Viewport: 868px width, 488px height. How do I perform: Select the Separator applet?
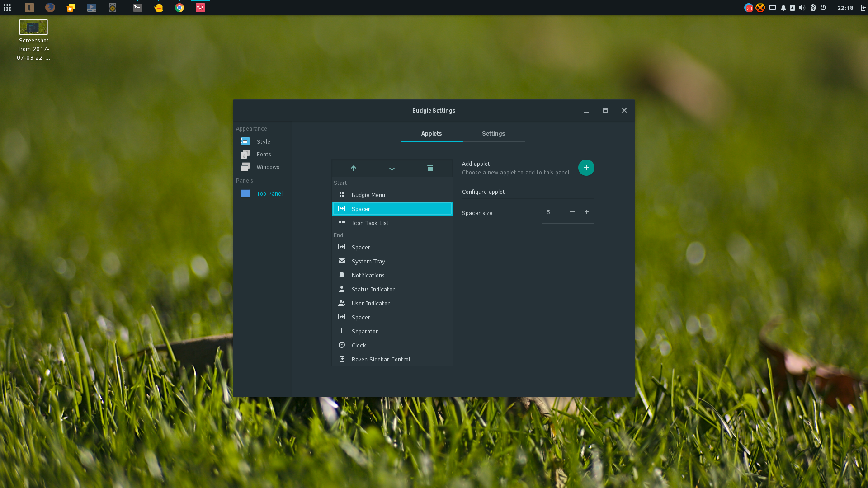click(x=392, y=331)
